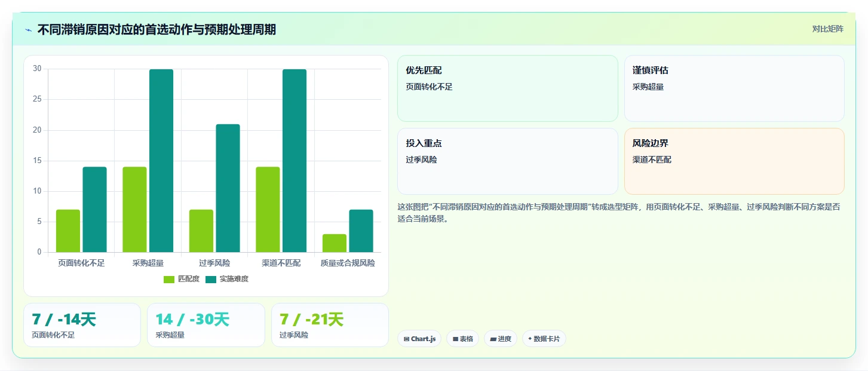This screenshot has height=371, width=868.
Task: Click the 过季风险 x-axis label
Action: [214, 263]
